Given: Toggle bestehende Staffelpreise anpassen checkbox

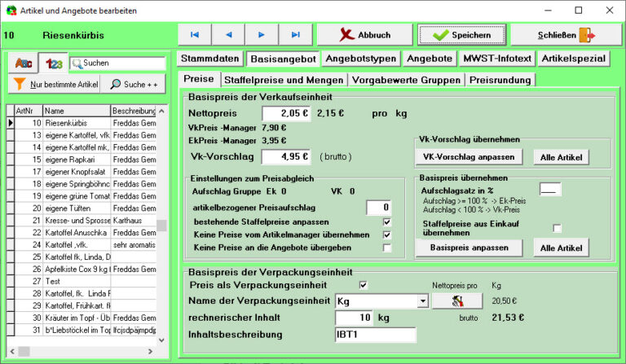Looking at the screenshot, I should 386,222.
